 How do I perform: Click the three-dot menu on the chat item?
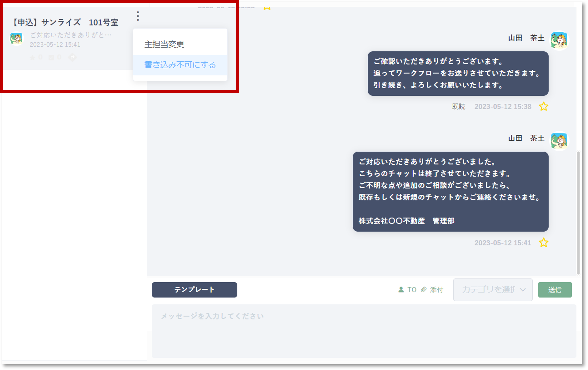pos(138,16)
